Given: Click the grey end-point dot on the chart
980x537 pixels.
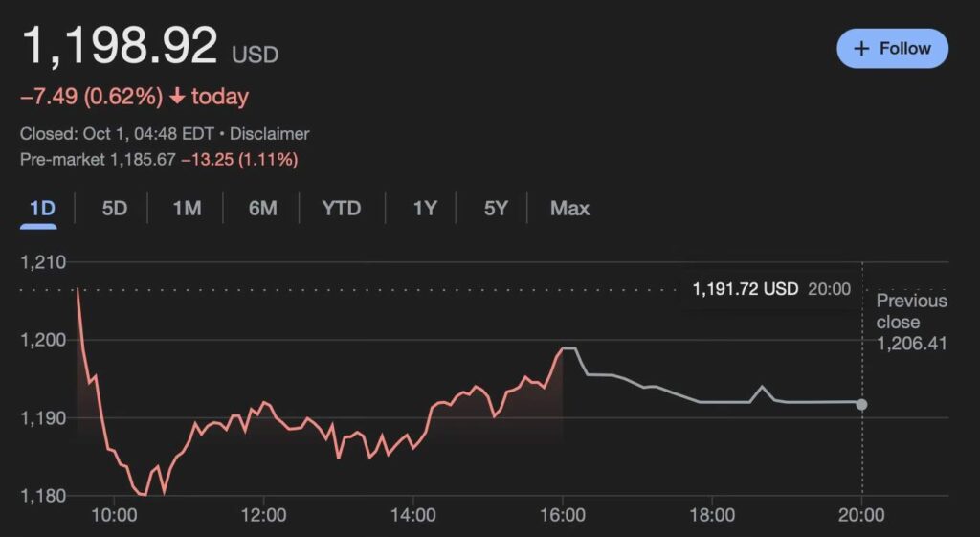Looking at the screenshot, I should [x=862, y=404].
